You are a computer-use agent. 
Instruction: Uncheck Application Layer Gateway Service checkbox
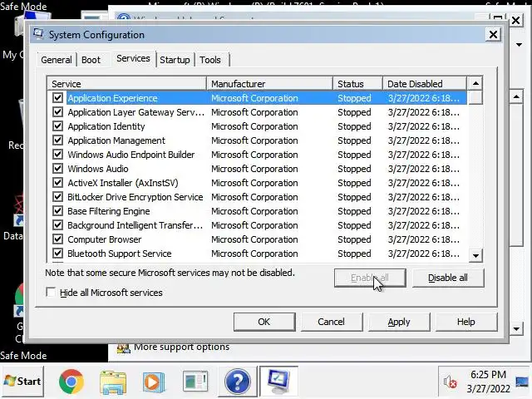57,112
